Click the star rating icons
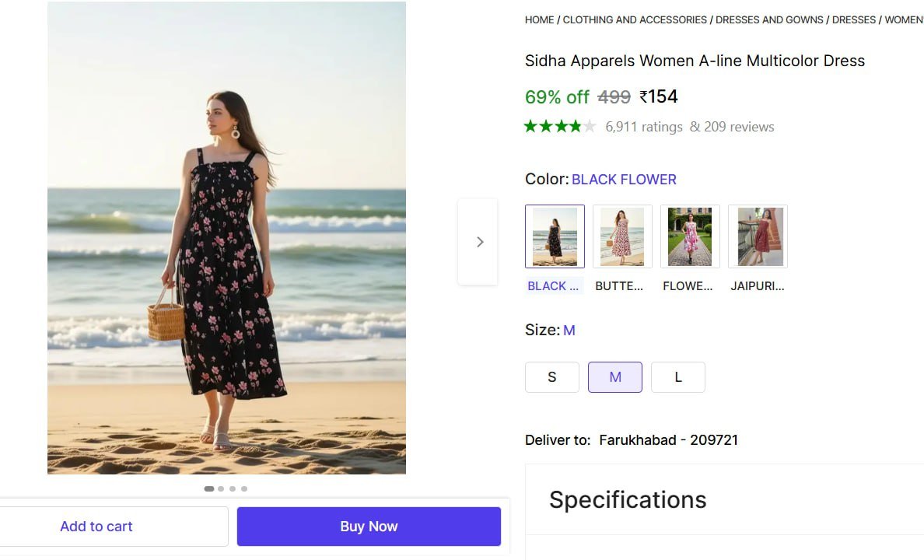The height and width of the screenshot is (560, 924). [560, 126]
